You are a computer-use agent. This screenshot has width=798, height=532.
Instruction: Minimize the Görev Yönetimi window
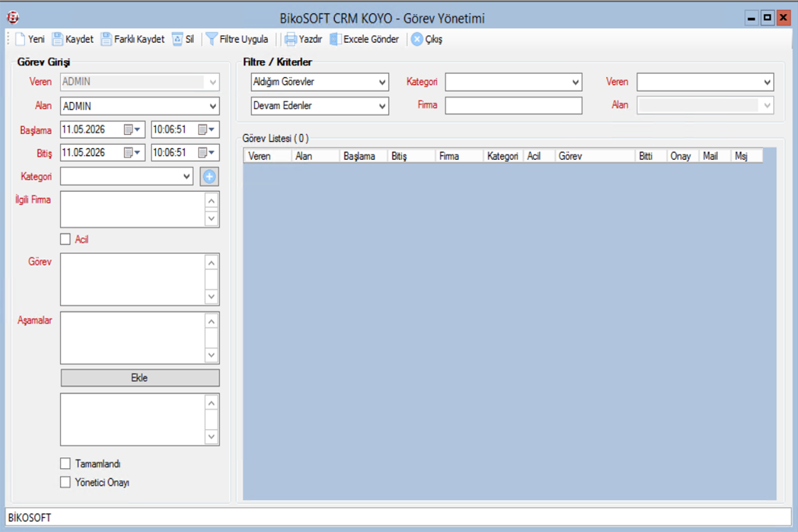tap(751, 18)
